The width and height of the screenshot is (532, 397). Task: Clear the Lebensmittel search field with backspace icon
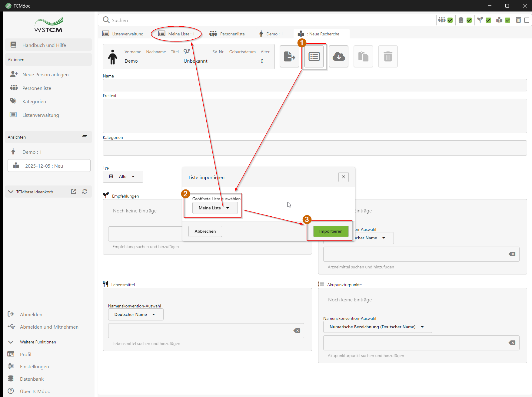click(x=297, y=331)
